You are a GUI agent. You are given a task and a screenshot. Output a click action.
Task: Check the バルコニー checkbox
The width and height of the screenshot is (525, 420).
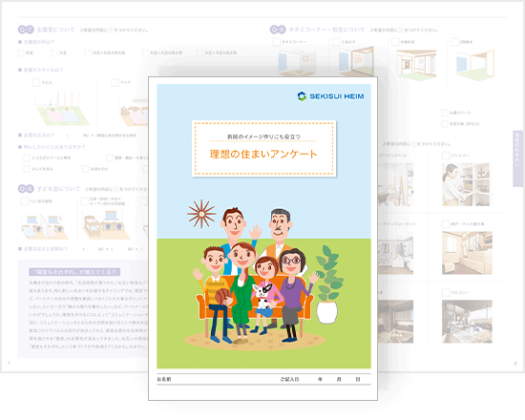click(446, 292)
